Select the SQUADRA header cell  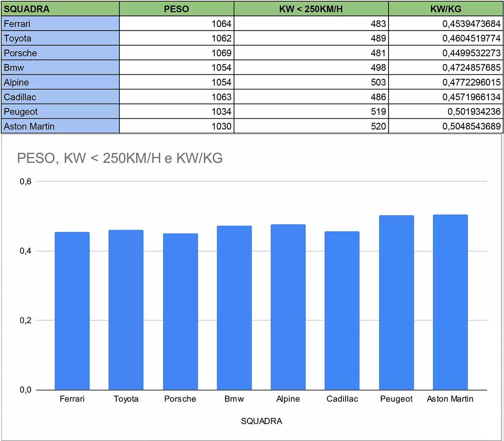click(60, 9)
